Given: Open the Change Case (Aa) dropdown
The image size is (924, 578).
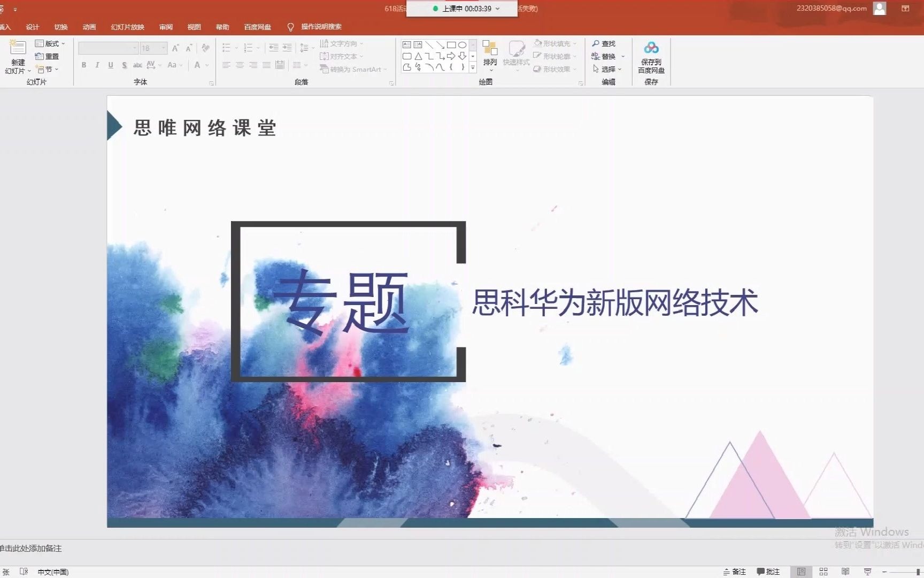Looking at the screenshot, I should (x=175, y=65).
